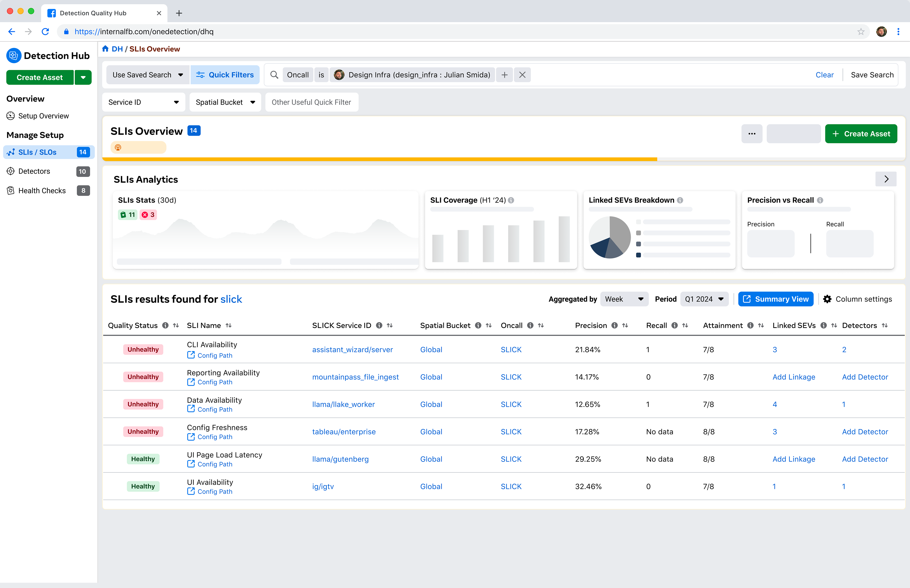
Task: Open the Period Q1 2024 dropdown
Action: [x=704, y=299]
